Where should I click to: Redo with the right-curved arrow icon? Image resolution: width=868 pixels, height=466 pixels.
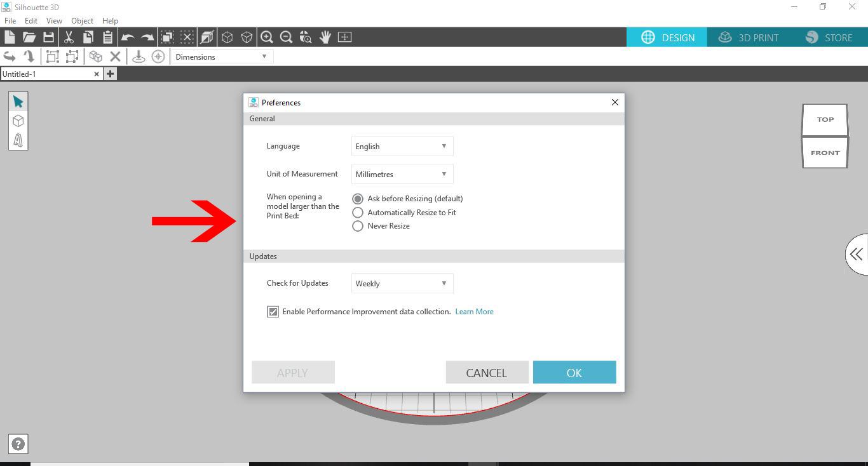[147, 37]
